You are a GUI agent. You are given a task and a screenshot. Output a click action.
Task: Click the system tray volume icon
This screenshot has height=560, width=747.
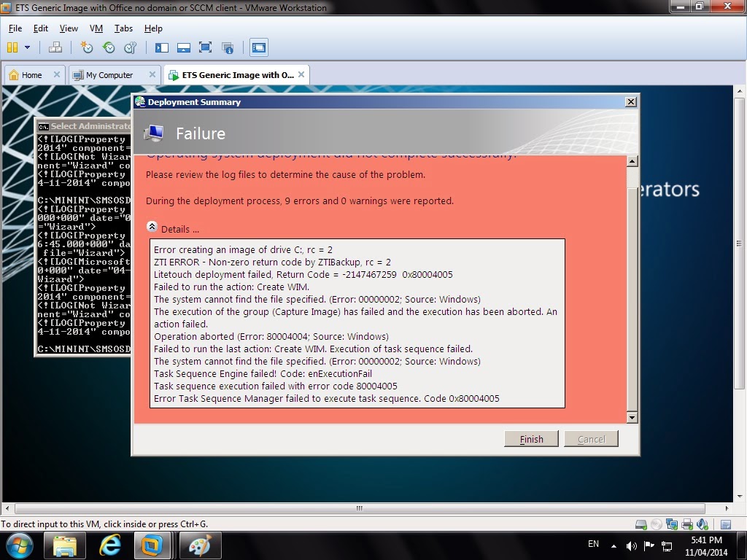pos(631,546)
